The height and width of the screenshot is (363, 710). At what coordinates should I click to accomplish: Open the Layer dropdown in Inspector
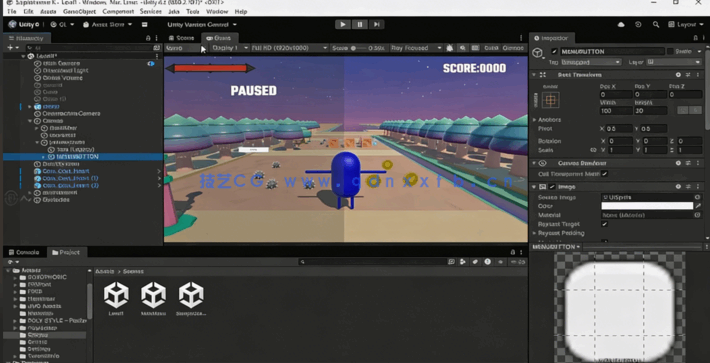click(673, 62)
